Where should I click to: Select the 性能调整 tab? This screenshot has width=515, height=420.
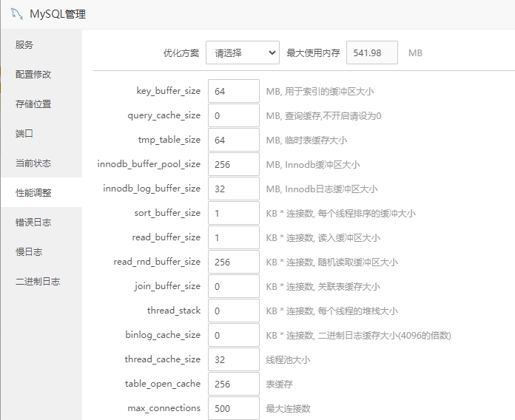[41, 192]
